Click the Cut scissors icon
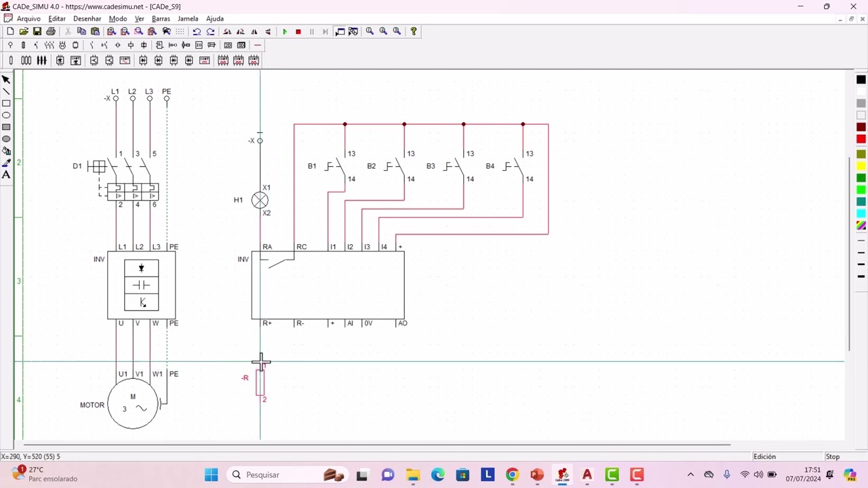This screenshot has width=868, height=488. coord(68,31)
